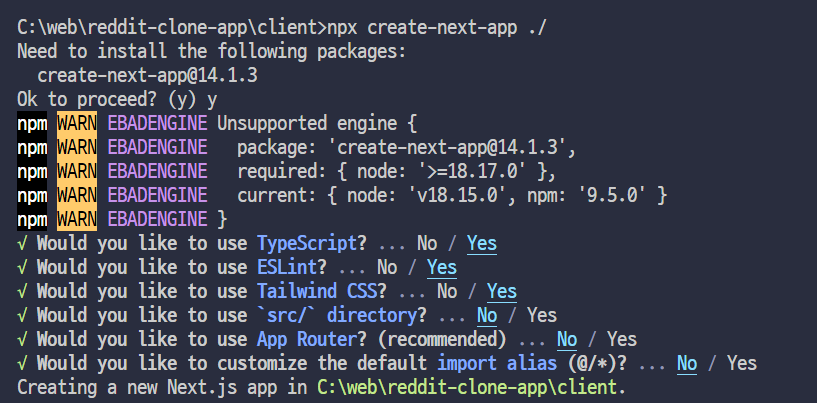Click the blue word 'ESLint'
This screenshot has width=817, height=403.
point(287,267)
